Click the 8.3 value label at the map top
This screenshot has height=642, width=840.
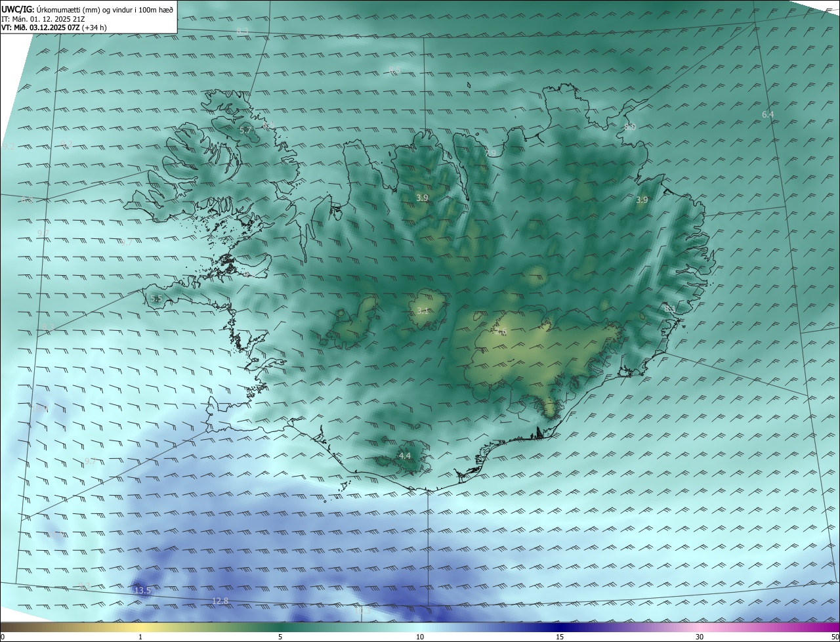point(243,32)
